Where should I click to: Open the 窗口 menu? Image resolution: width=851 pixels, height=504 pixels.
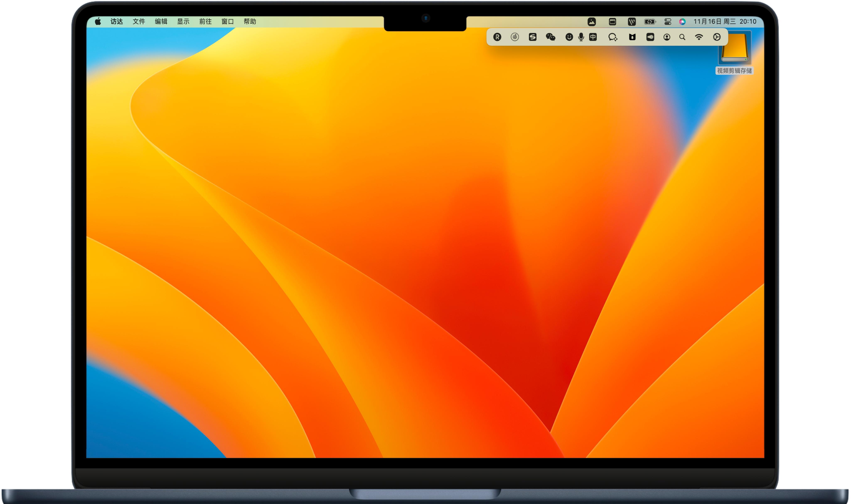click(228, 21)
